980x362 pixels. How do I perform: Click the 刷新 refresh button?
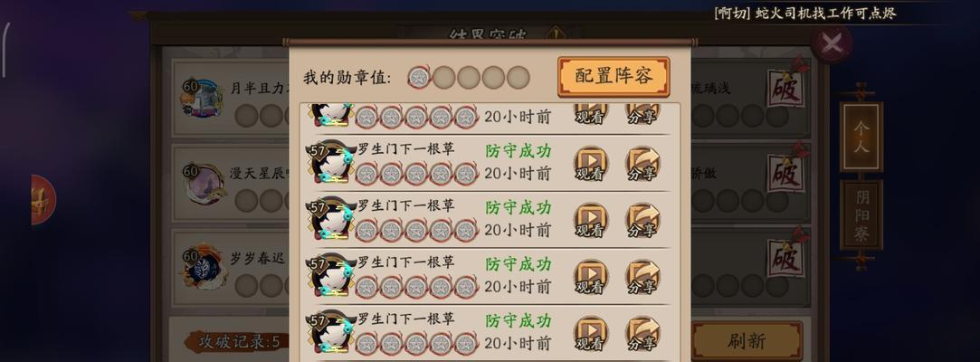(747, 341)
